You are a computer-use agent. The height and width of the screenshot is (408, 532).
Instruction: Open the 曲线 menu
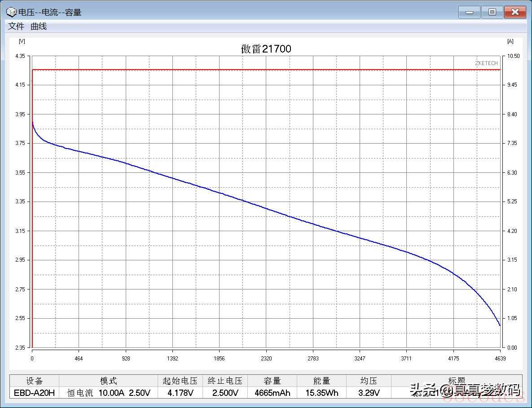(38, 26)
